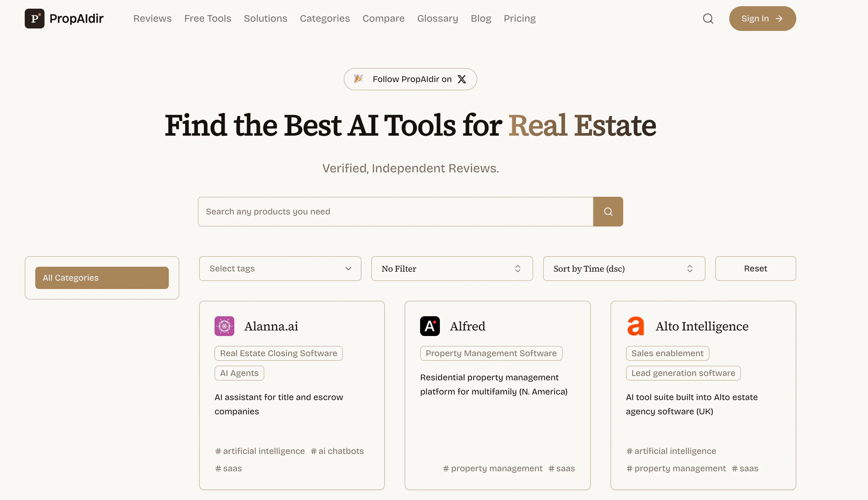This screenshot has width=868, height=500.
Task: Click the Alto Intelligence logo icon
Action: click(636, 326)
